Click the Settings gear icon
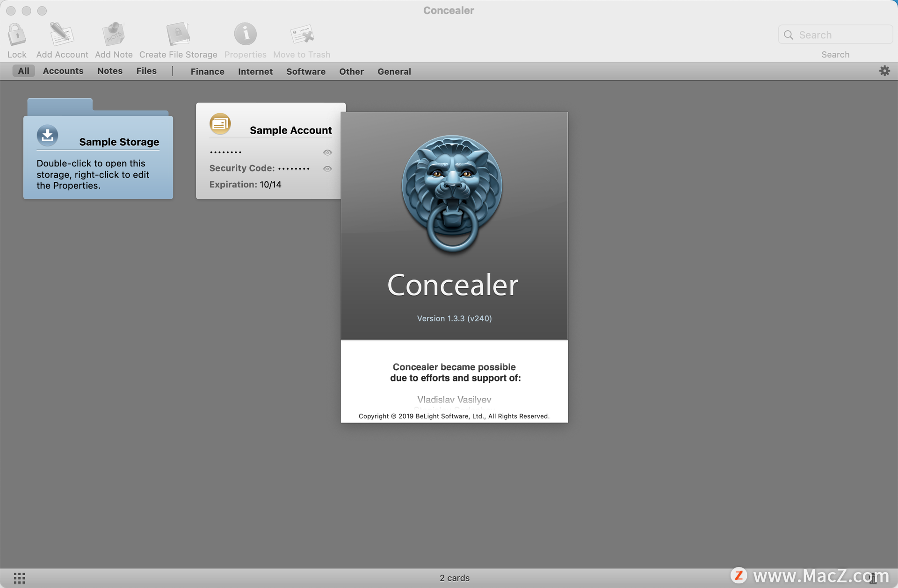 [x=885, y=71]
